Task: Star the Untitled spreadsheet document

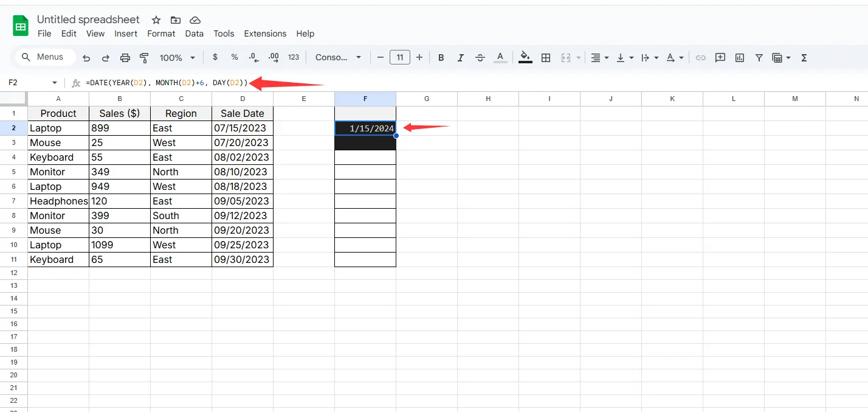Action: pyautogui.click(x=156, y=20)
